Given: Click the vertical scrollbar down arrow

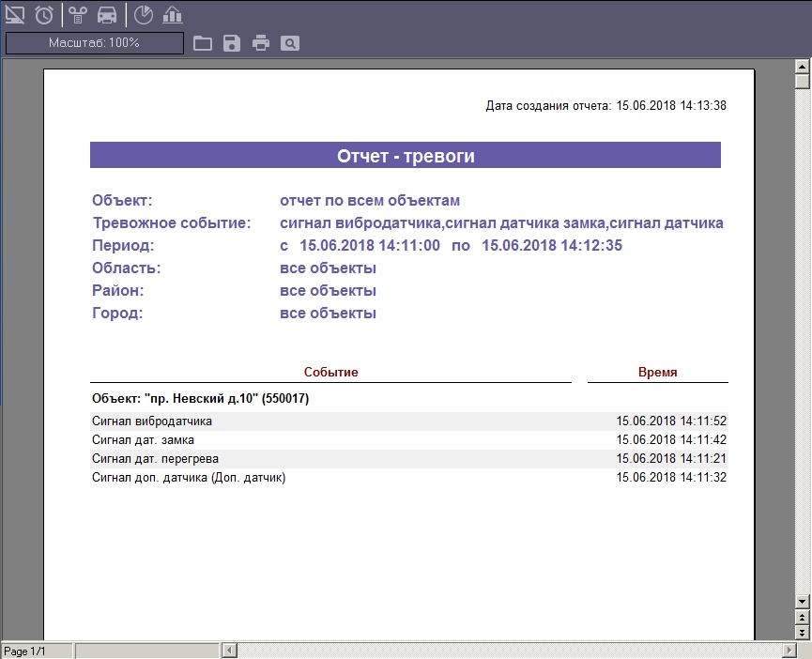Looking at the screenshot, I should 802,601.
